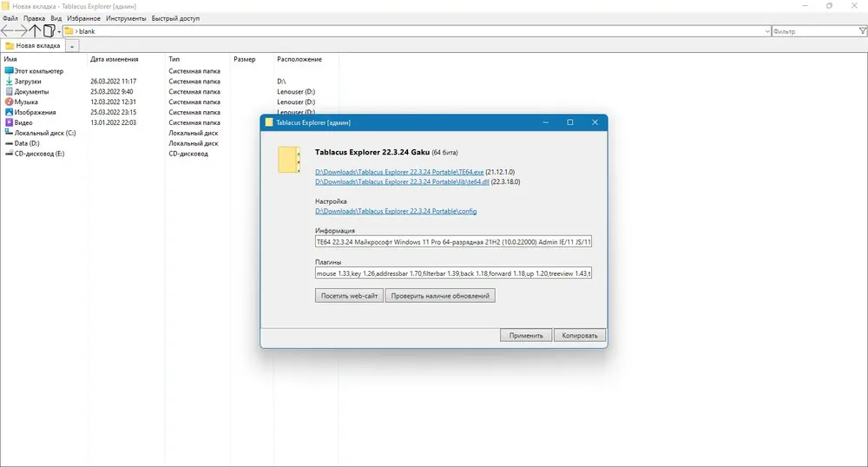Open the Правка menu

pyautogui.click(x=34, y=18)
